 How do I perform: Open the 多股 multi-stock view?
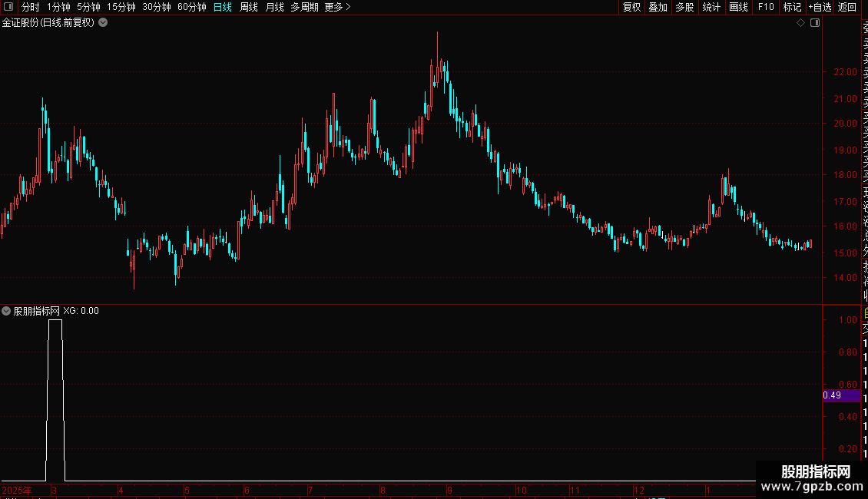pos(684,7)
